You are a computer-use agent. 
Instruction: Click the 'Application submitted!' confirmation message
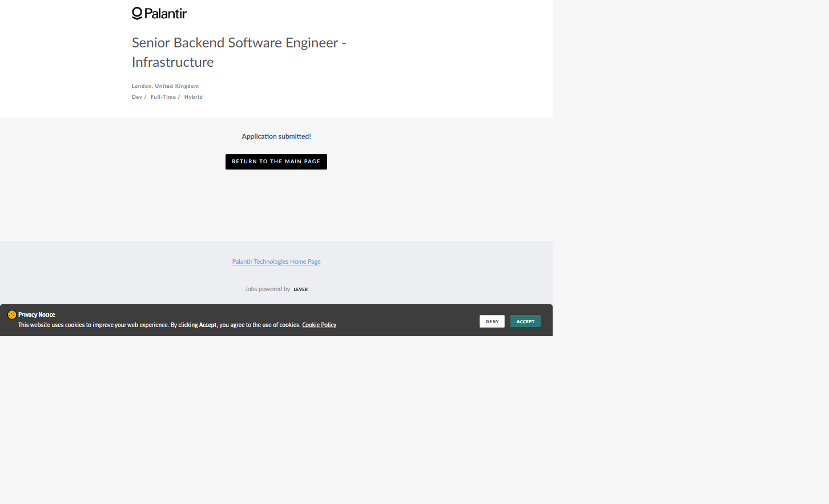click(276, 136)
